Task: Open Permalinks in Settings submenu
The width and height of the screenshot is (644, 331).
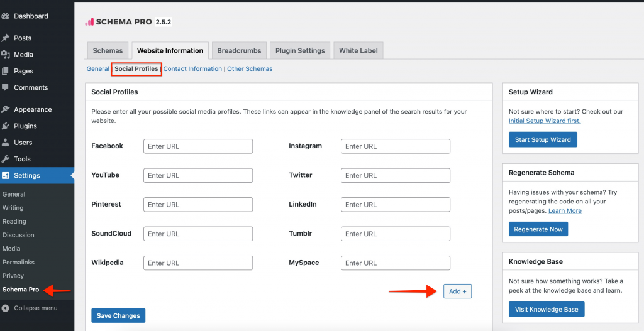Action: [x=18, y=262]
